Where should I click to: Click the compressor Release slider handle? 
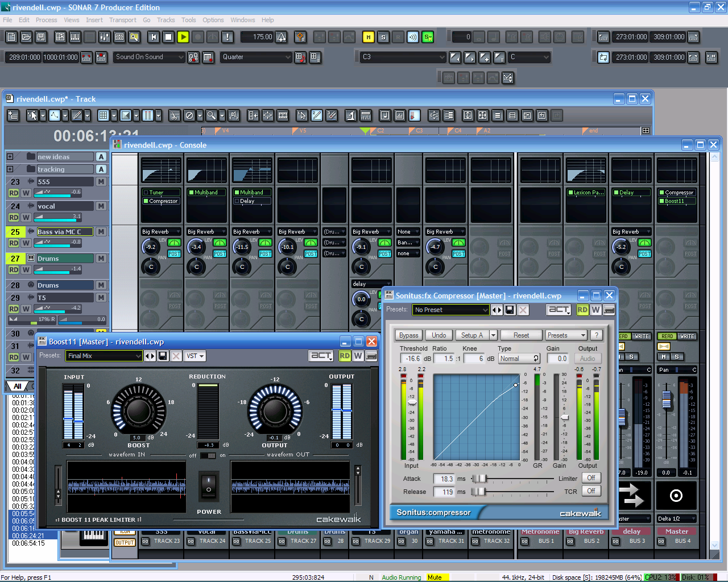coord(478,492)
